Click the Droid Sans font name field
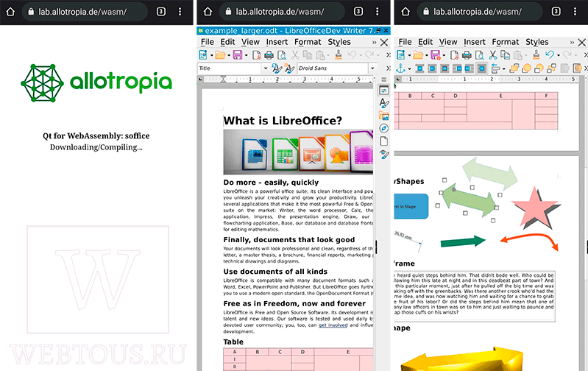588x371 pixels. 333,68
